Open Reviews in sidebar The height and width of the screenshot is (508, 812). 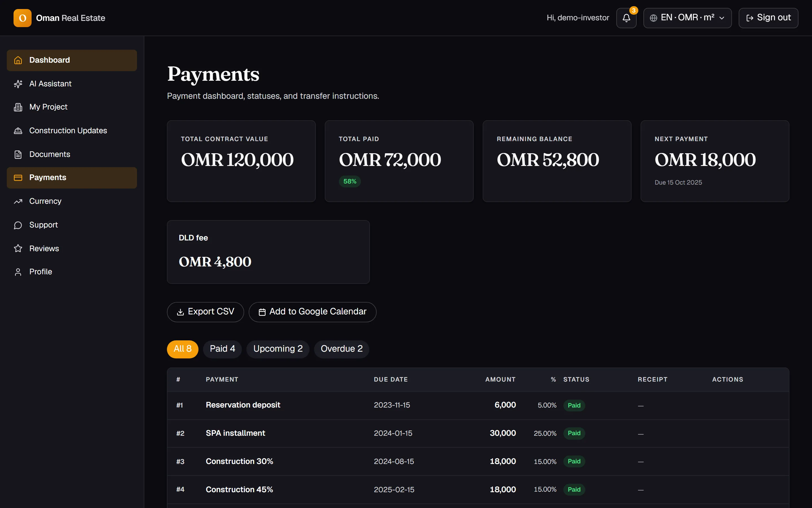tap(72, 248)
